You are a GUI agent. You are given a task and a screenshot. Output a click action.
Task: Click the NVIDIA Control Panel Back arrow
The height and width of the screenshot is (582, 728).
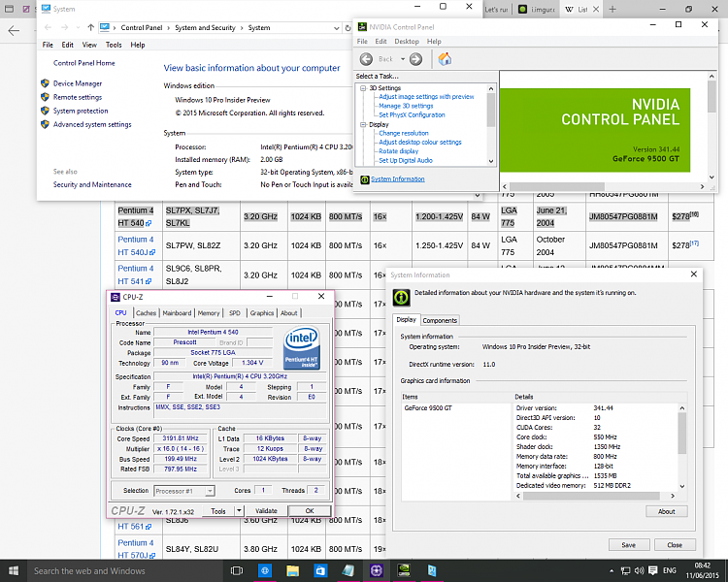[x=366, y=59]
